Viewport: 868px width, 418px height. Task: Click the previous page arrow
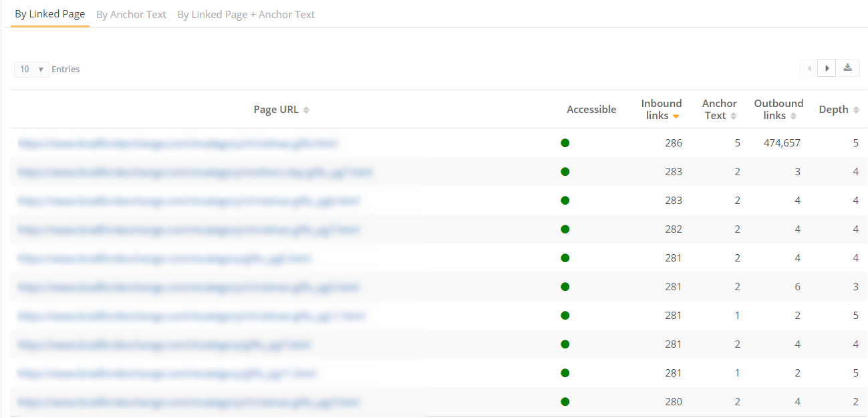[x=809, y=68]
